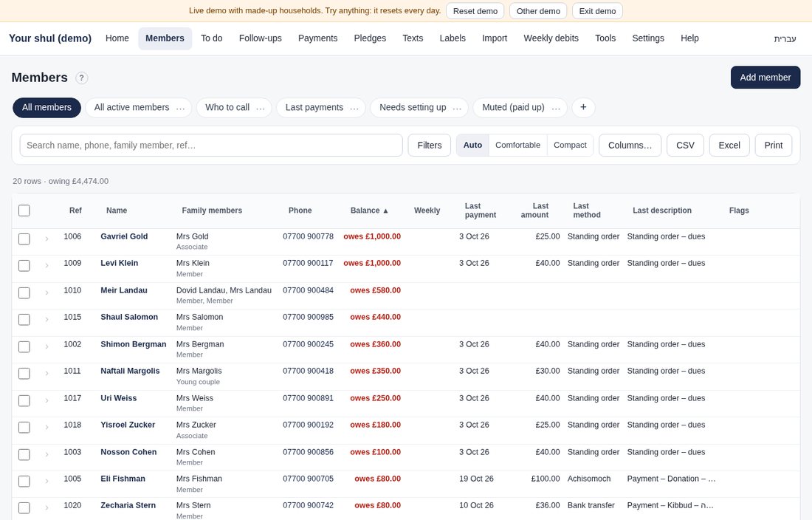The image size is (812, 520).
Task: Open the Last payments saved view
Action: [x=314, y=107]
